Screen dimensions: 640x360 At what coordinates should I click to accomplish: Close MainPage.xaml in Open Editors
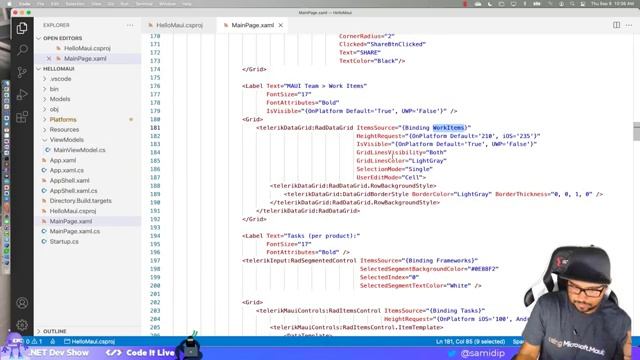(49, 58)
